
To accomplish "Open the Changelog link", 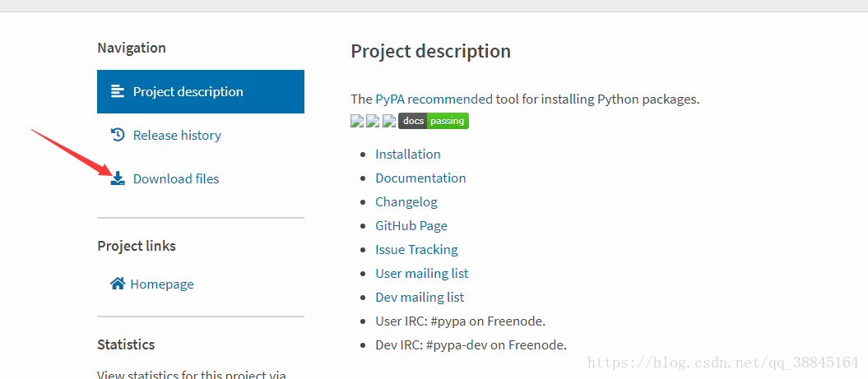I will 406,202.
